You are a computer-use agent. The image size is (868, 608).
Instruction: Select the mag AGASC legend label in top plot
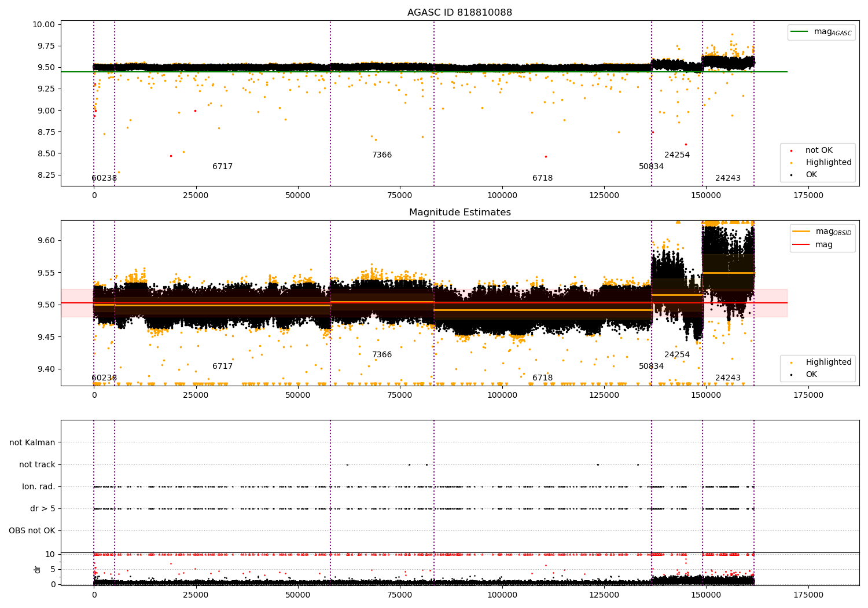tap(833, 32)
